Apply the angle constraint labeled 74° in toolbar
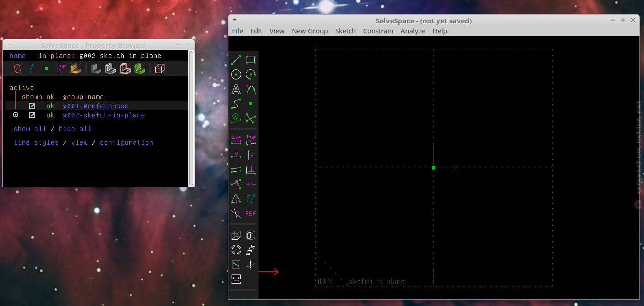This screenshot has height=306, width=644. coord(250,140)
